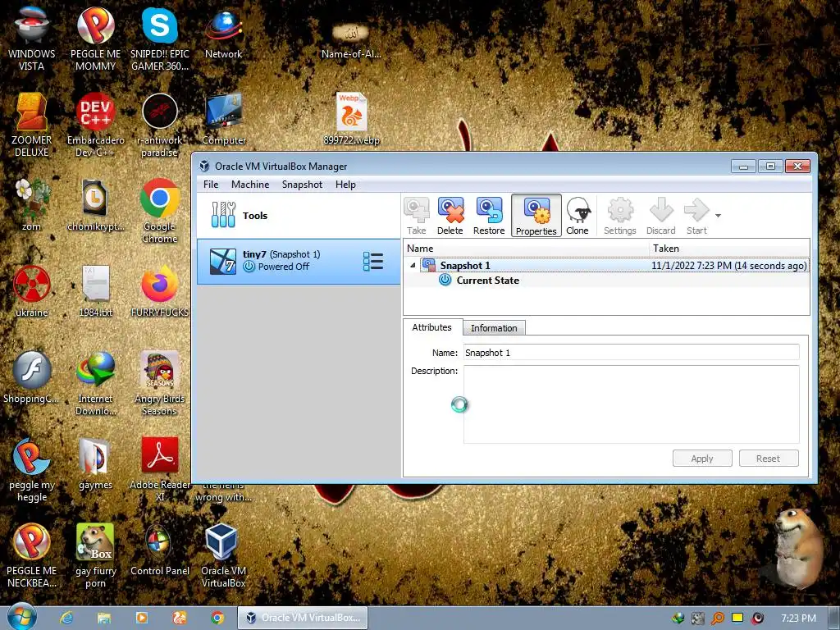The width and height of the screenshot is (840, 630).
Task: Open the Help menu
Action: [x=345, y=185]
